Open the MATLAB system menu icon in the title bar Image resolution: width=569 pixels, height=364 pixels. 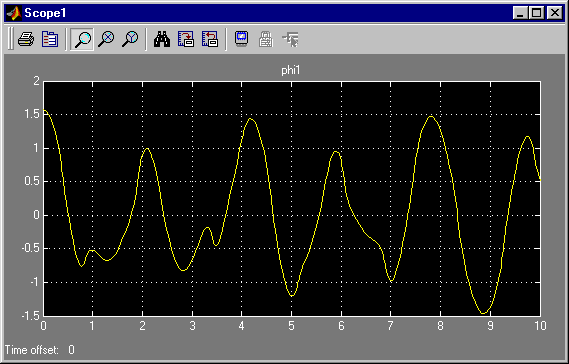14,13
